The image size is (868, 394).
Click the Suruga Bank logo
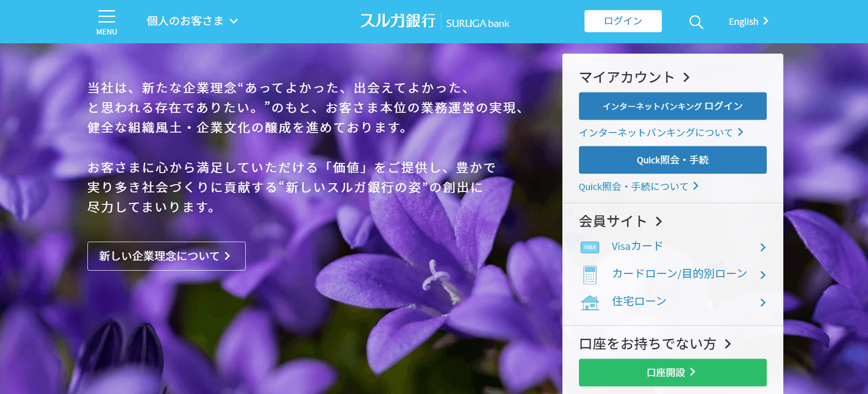tap(434, 21)
